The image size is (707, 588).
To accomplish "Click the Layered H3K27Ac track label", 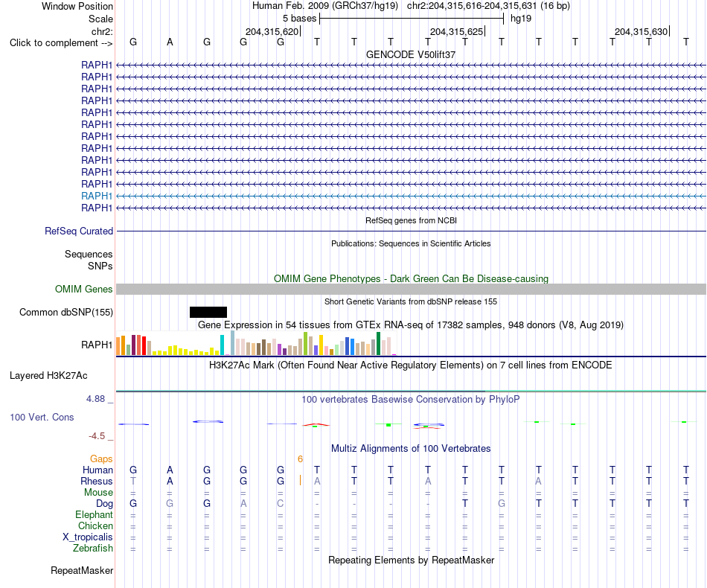I will click(x=48, y=376).
